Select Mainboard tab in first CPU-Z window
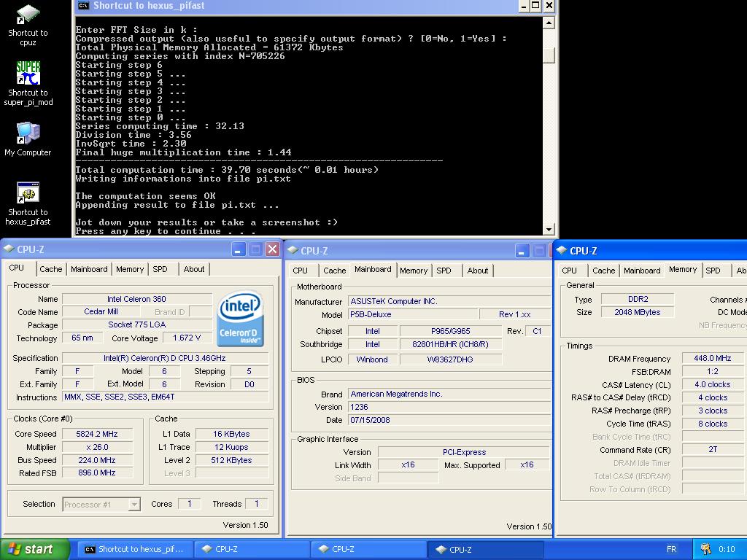Image resolution: width=747 pixels, height=560 pixels. pos(89,269)
